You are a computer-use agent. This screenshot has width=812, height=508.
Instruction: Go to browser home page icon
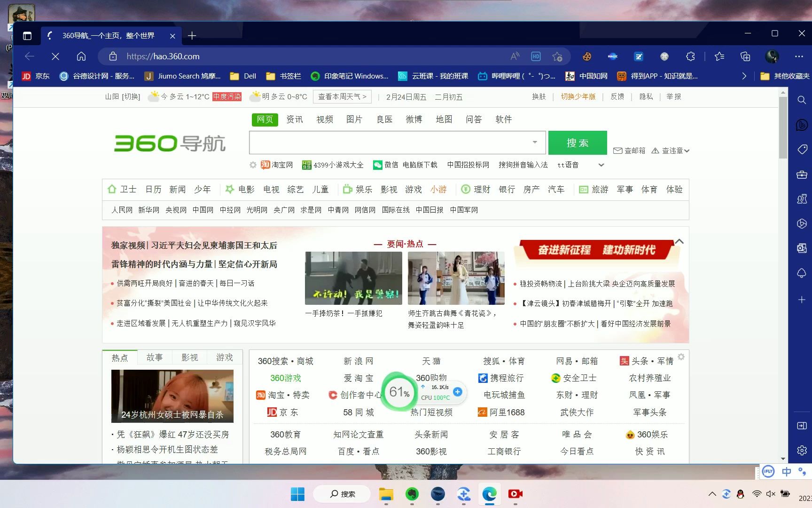[81, 56]
